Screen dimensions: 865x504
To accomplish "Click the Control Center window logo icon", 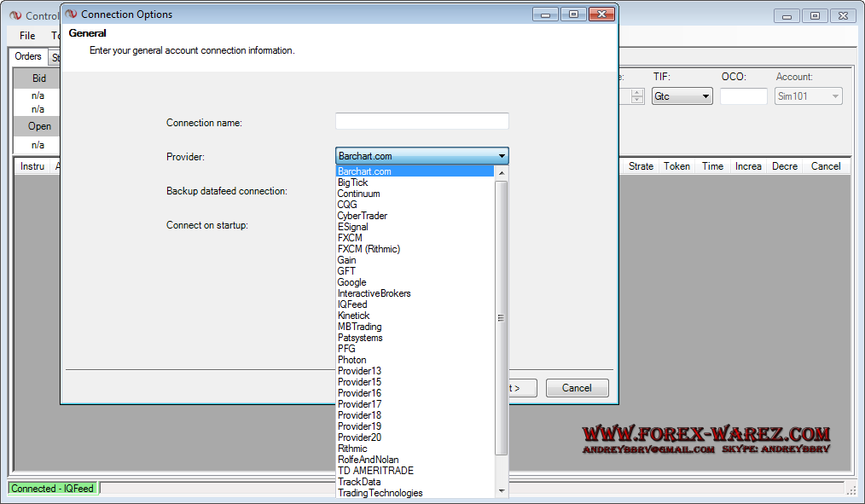I will click(x=15, y=16).
